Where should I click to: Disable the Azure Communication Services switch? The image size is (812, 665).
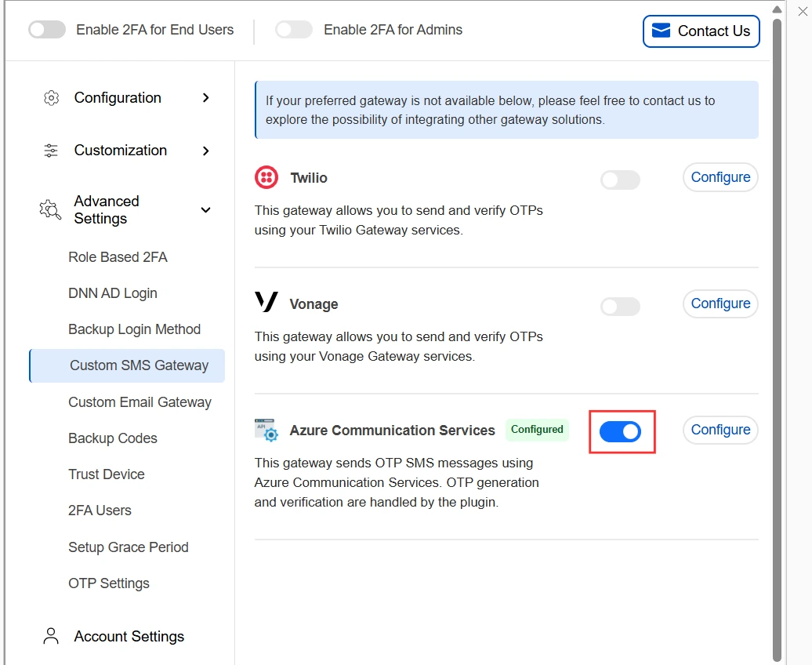click(x=621, y=432)
